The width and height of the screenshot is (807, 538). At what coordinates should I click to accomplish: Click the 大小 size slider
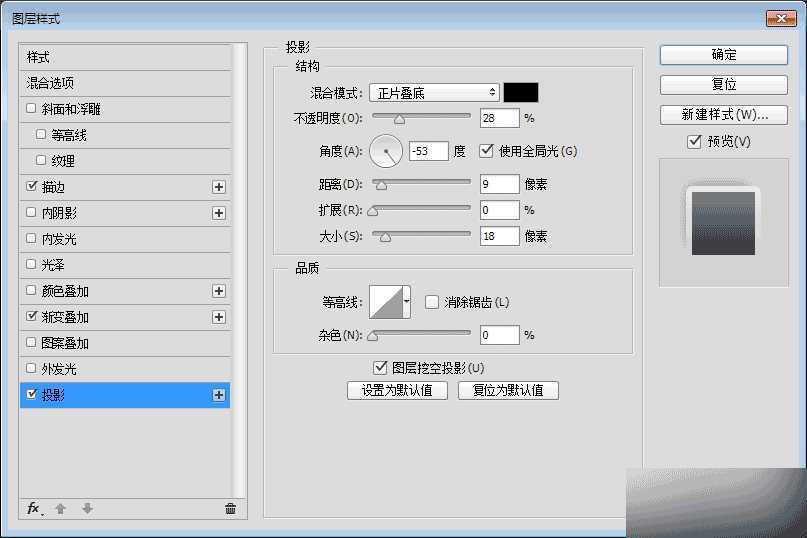point(422,236)
